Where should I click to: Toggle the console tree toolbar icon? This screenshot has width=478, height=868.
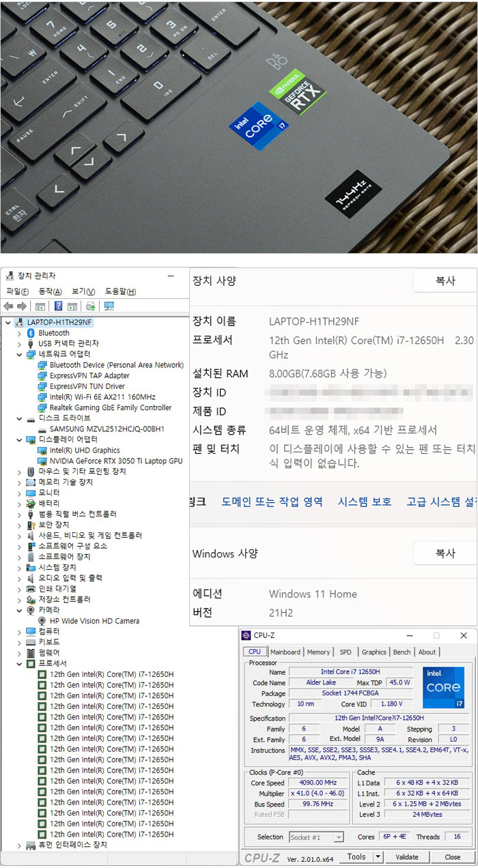(x=41, y=306)
